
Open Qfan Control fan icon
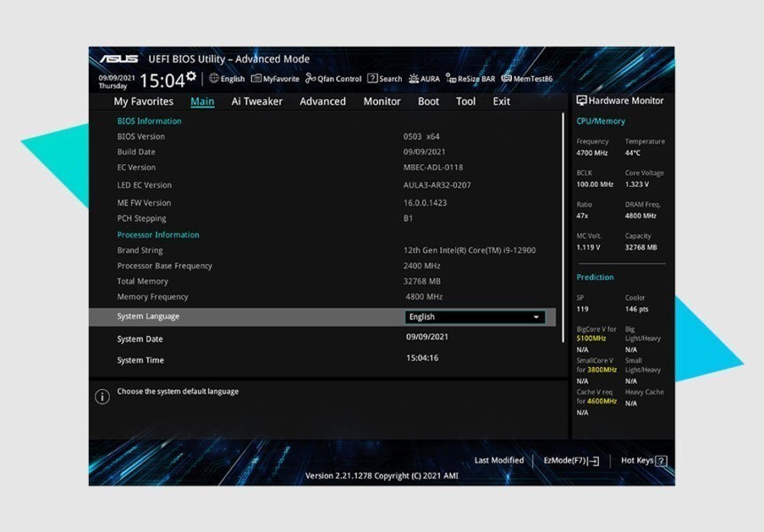coord(311,78)
